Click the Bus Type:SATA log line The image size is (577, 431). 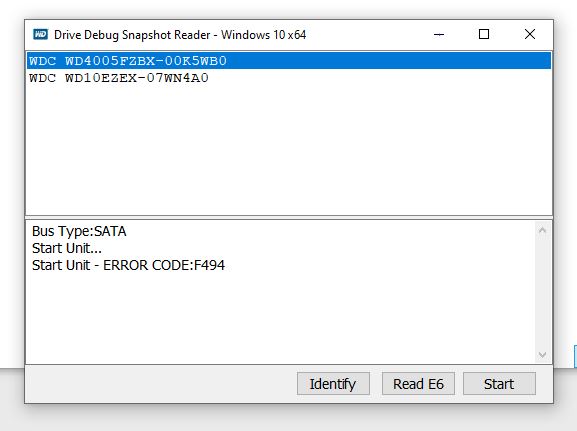point(79,231)
